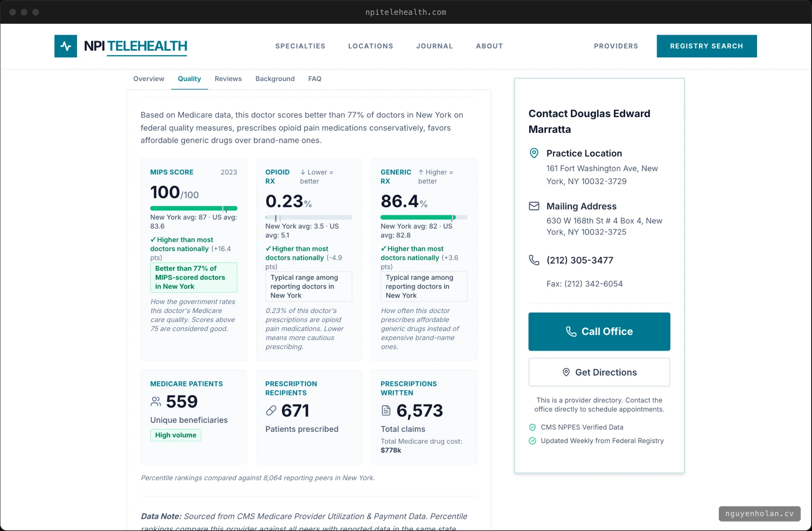Click the pill icon beside 671
The height and width of the screenshot is (531, 812).
271,410
